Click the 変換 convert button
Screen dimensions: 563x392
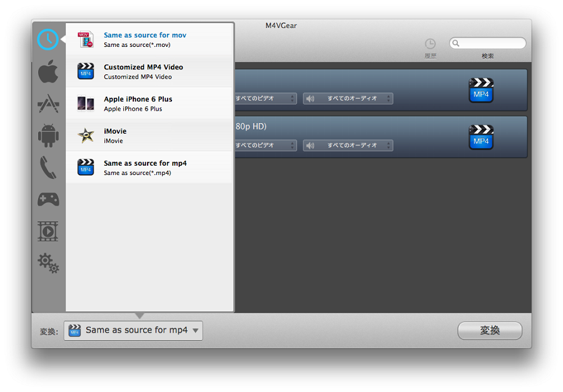pyautogui.click(x=490, y=331)
